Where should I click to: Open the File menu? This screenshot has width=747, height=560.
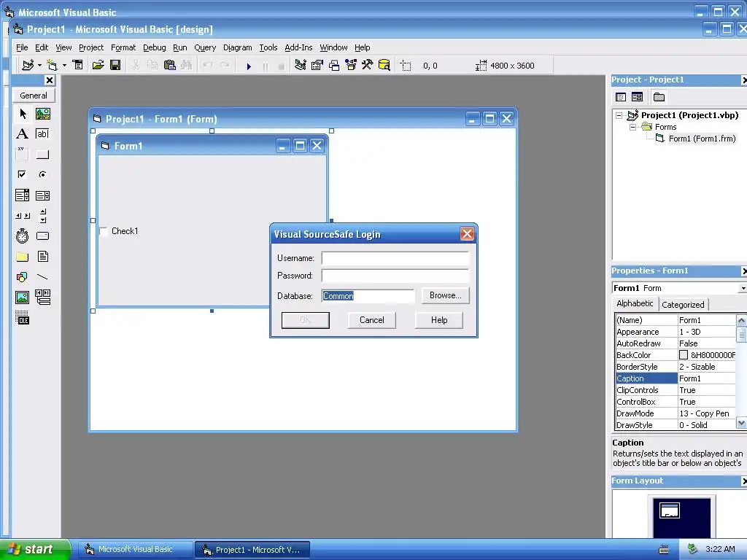click(22, 47)
